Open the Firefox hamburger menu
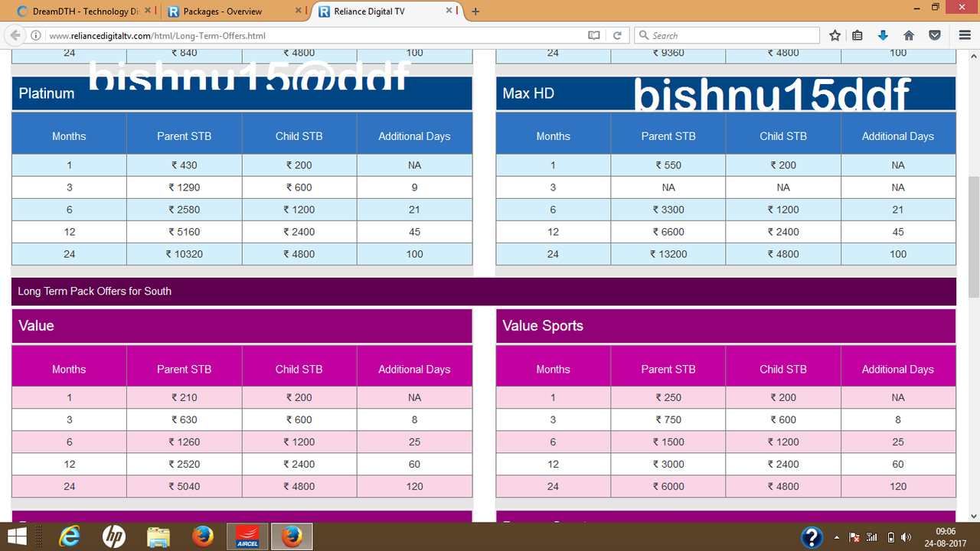The height and width of the screenshot is (551, 980). coord(964,35)
